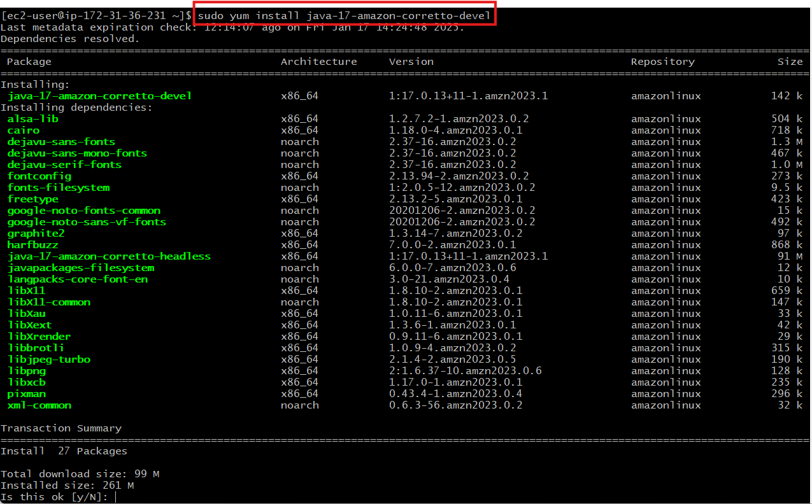The image size is (812, 504).
Task: Select the 'fonts-filesystem' package name
Action: click(58, 188)
